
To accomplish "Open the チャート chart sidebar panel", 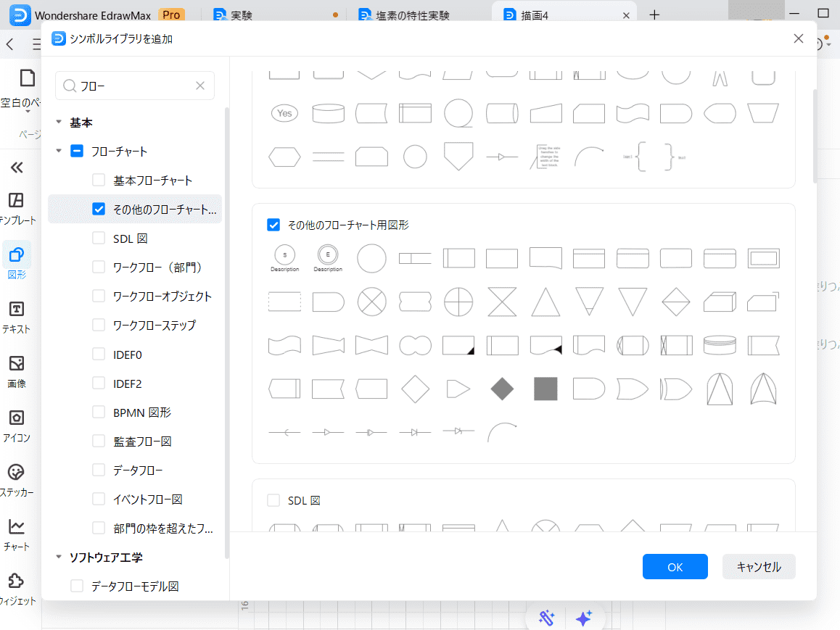I will [x=16, y=534].
